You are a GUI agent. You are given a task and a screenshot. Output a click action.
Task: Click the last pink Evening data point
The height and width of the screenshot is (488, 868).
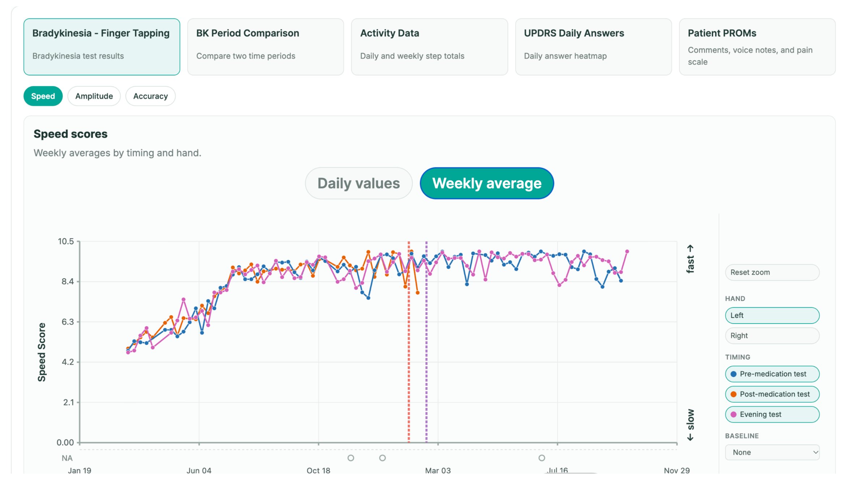[627, 251]
